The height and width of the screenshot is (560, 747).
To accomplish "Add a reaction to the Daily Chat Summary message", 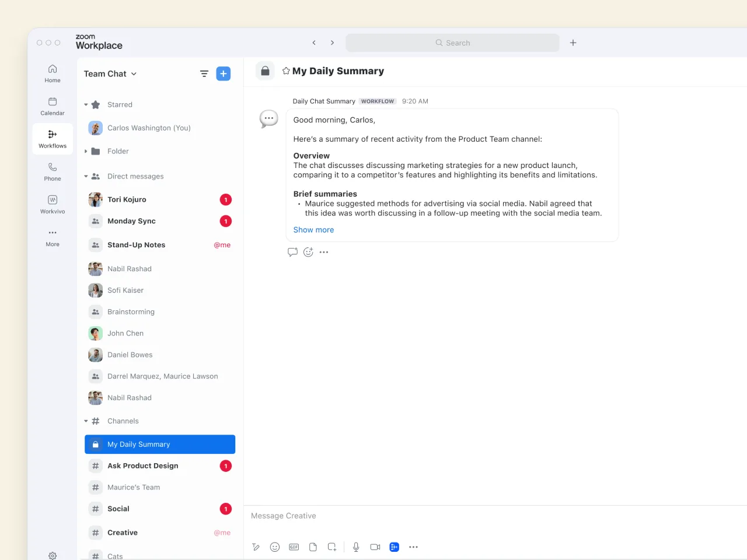I will click(x=308, y=251).
